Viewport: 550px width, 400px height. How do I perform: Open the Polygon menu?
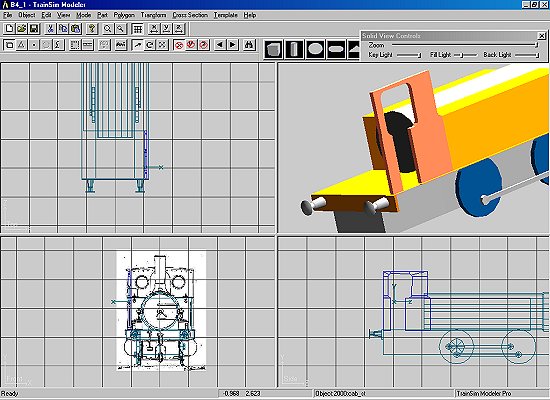(x=124, y=15)
